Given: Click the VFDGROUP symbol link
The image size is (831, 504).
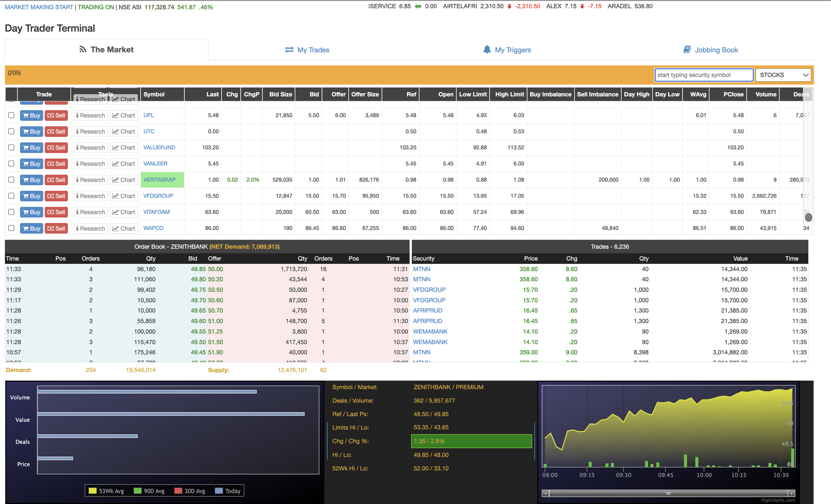Looking at the screenshot, I should pyautogui.click(x=158, y=196).
